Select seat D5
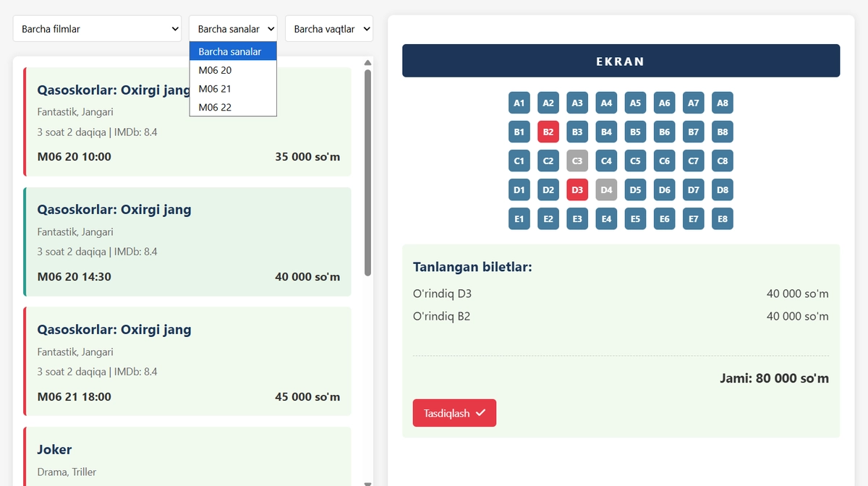868x486 pixels. click(x=635, y=190)
